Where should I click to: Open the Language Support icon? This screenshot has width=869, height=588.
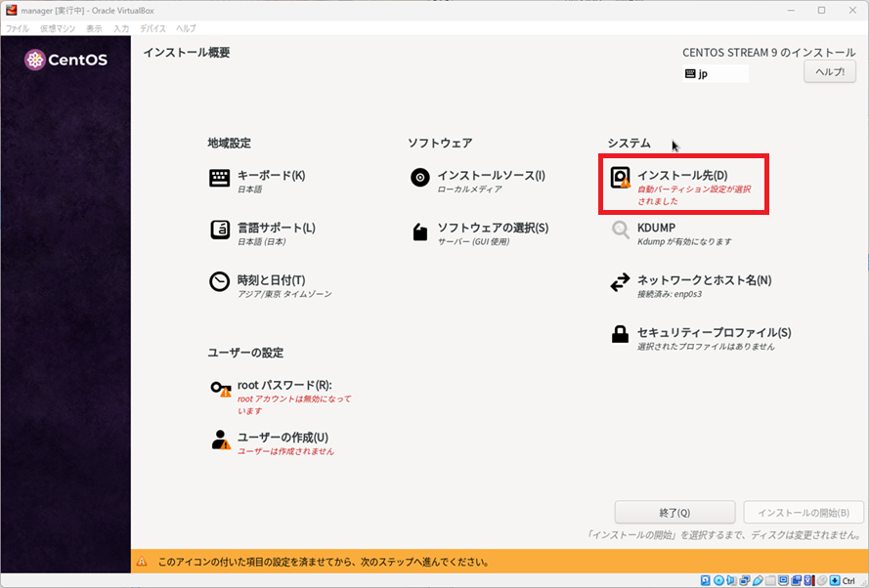click(x=220, y=230)
